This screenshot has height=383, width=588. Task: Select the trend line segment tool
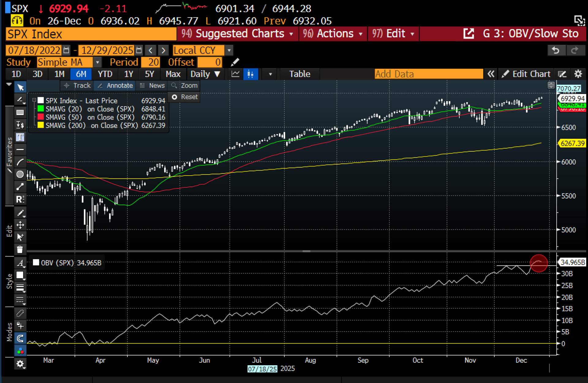[20, 187]
